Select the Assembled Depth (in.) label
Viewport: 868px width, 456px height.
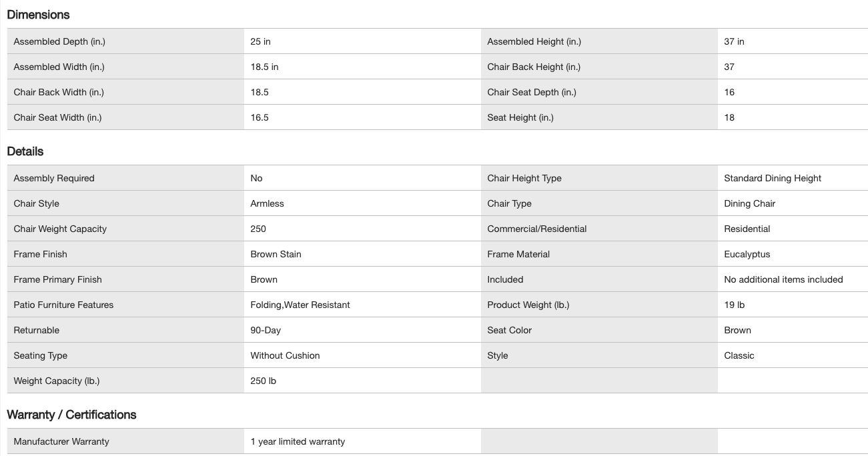click(59, 41)
